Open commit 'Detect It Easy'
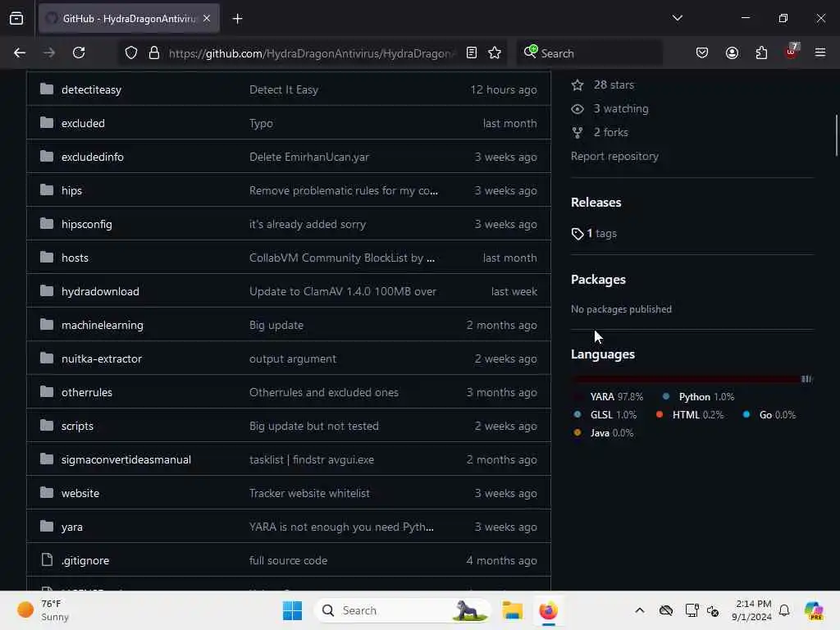 pyautogui.click(x=283, y=89)
